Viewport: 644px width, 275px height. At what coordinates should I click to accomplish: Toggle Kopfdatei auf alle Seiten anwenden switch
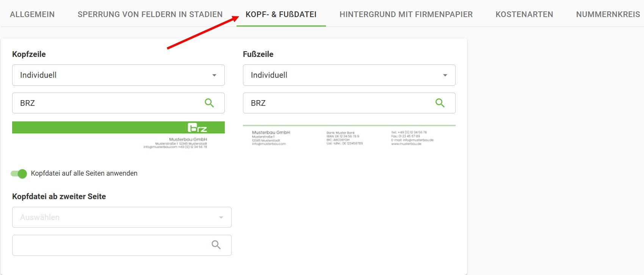19,174
